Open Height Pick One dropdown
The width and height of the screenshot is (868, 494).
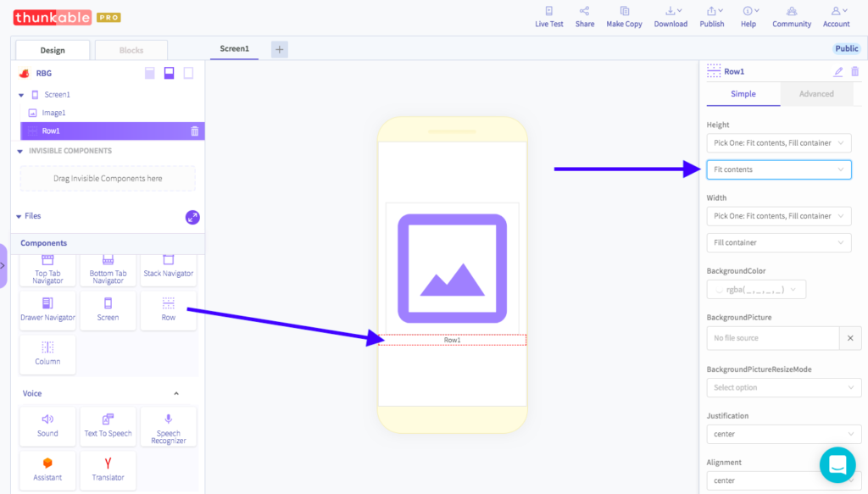779,143
